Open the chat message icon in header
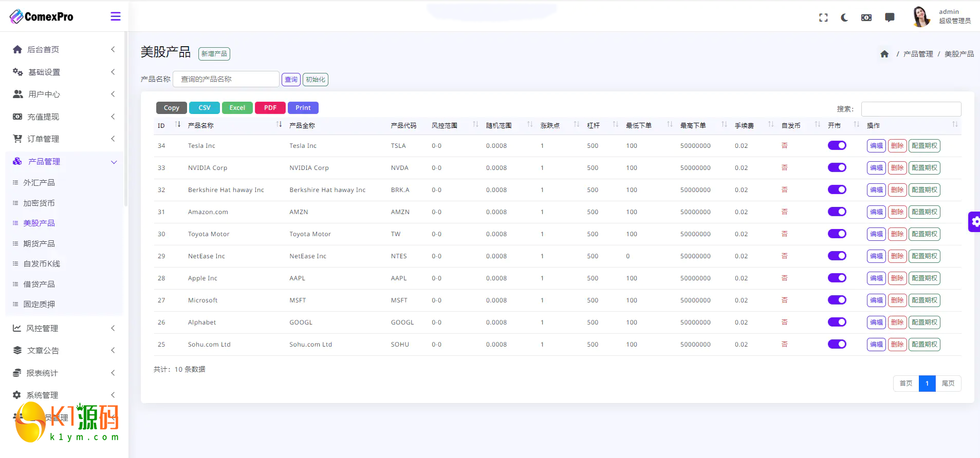 890,17
